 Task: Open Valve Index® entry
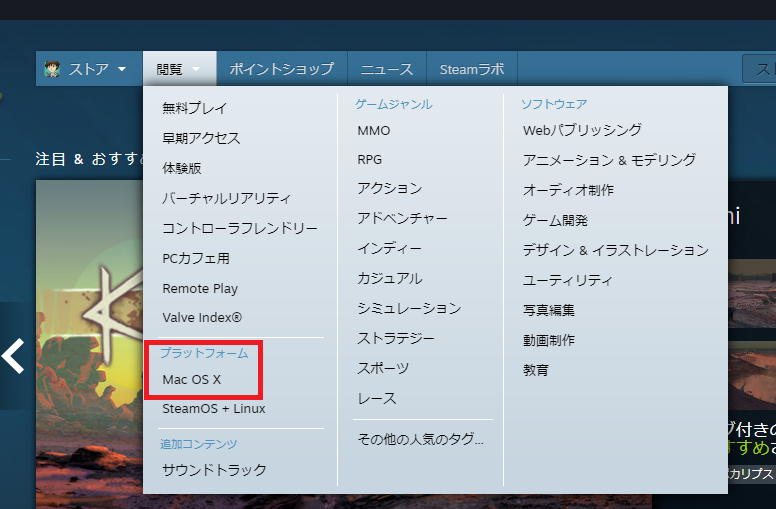[202, 317]
